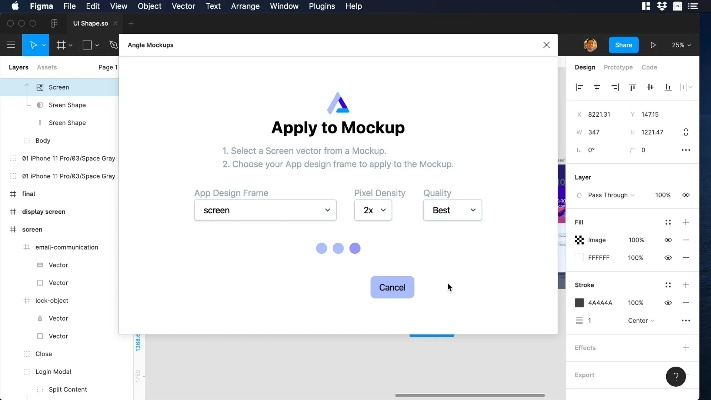The width and height of the screenshot is (711, 400).
Task: Switch to the Prototype tab
Action: coord(618,67)
